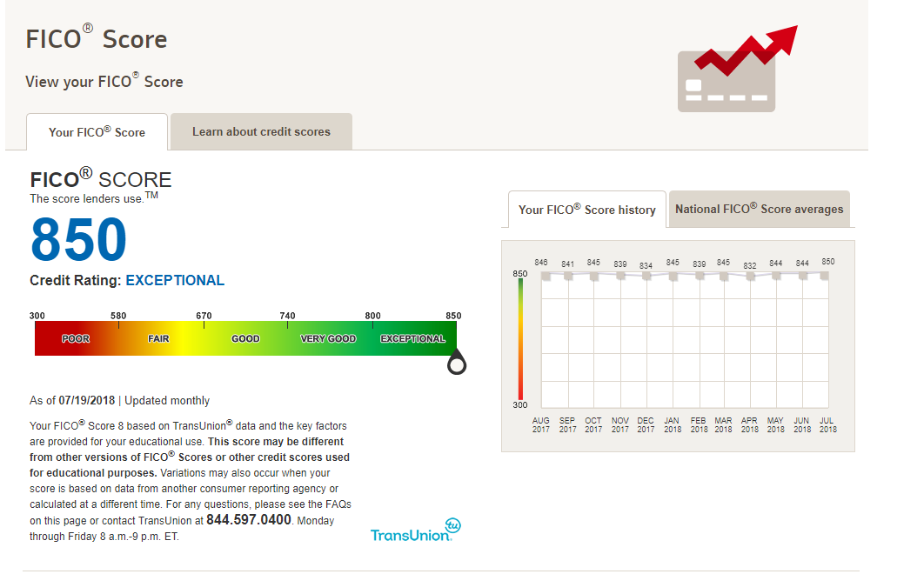Viewport: 924px width, 574px height.
Task: Click the JUL 2018 data point of 850
Action: [x=824, y=276]
